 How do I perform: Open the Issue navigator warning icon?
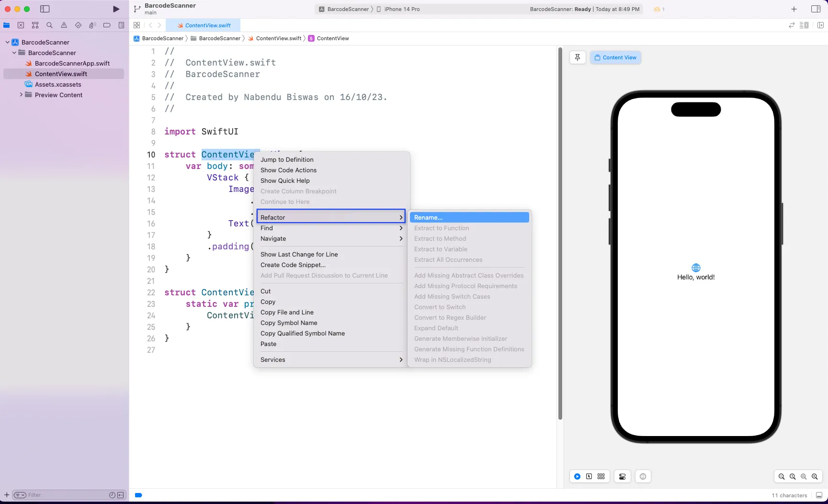(64, 25)
